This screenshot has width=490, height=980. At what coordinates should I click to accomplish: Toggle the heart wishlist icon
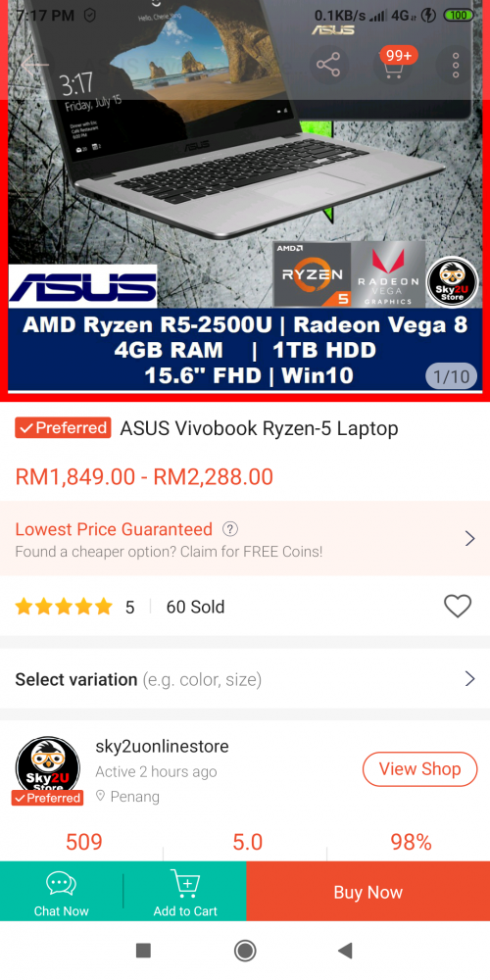pyautogui.click(x=458, y=607)
